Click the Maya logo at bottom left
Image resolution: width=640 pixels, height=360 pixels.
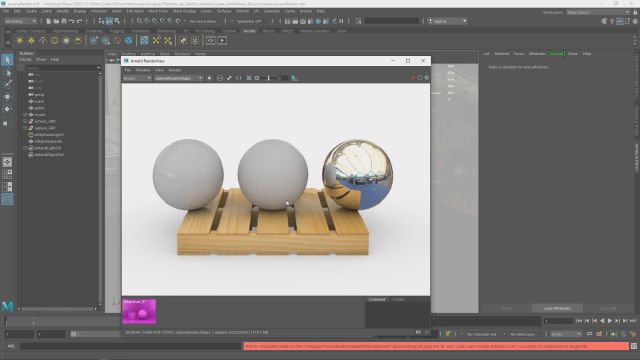(x=7, y=306)
